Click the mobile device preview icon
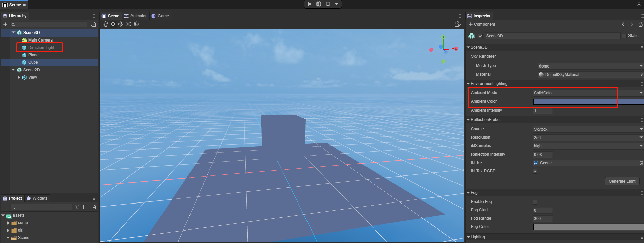The image size is (644, 243). point(328,4)
